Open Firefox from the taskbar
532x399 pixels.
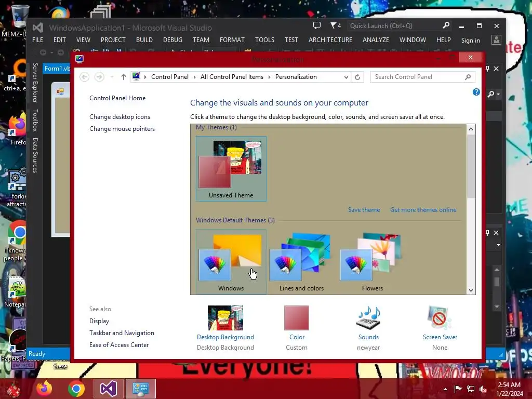[44, 389]
